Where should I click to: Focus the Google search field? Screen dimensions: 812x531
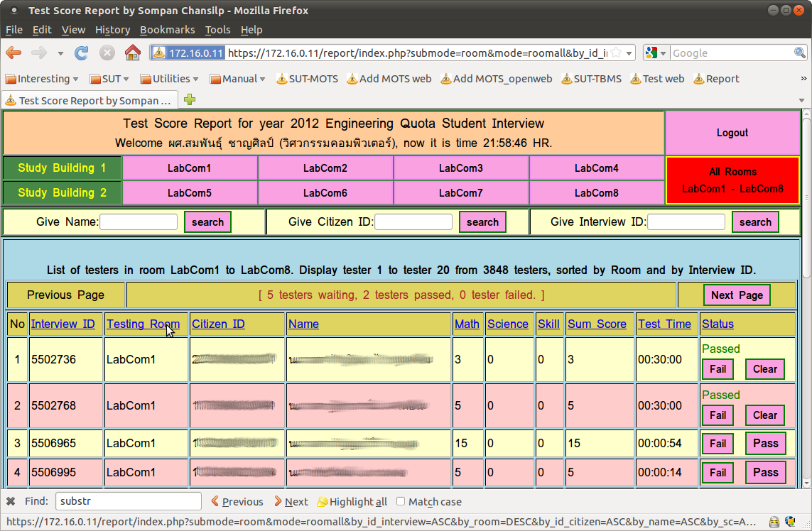click(x=732, y=53)
